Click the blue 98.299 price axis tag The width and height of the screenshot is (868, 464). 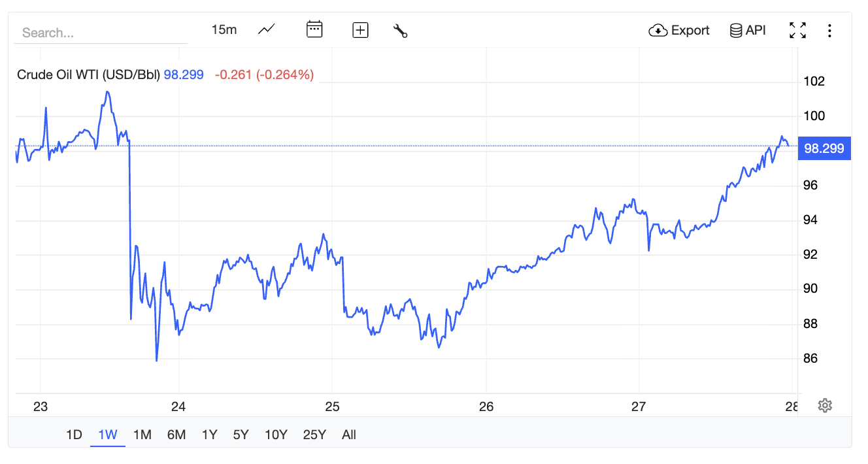point(824,148)
